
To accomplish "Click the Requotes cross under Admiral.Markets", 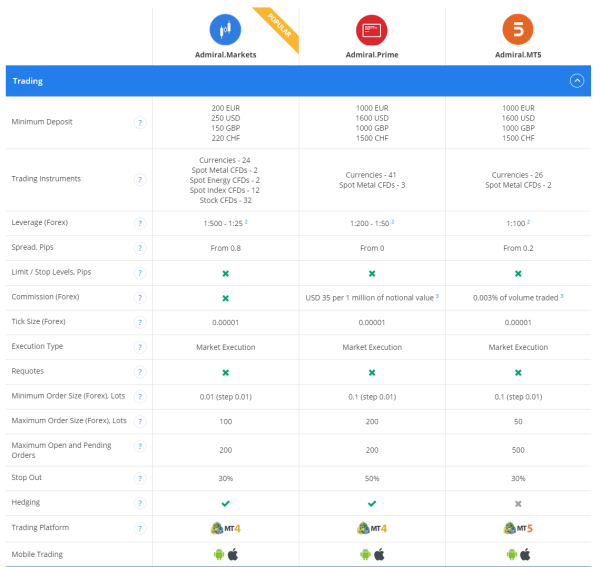I will click(x=225, y=373).
